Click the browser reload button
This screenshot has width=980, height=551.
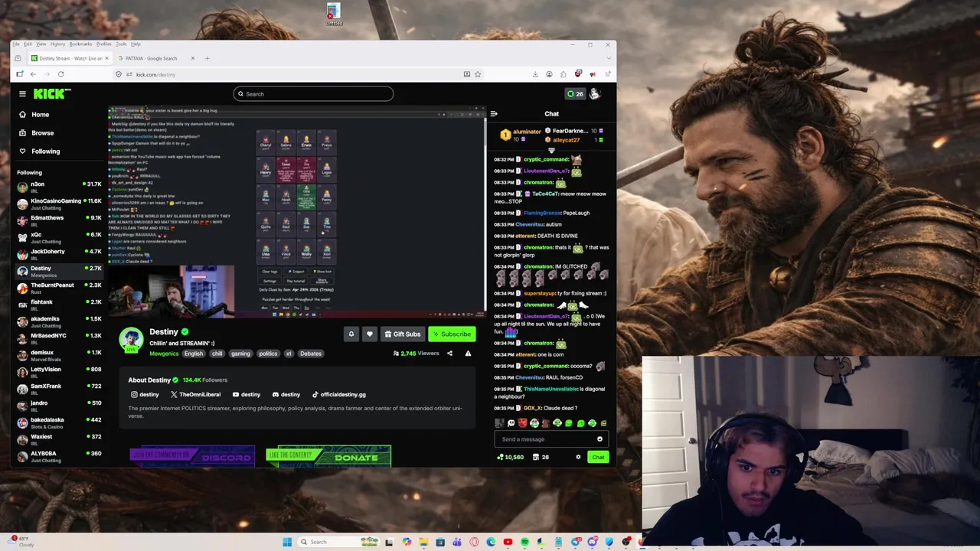pyautogui.click(x=60, y=74)
